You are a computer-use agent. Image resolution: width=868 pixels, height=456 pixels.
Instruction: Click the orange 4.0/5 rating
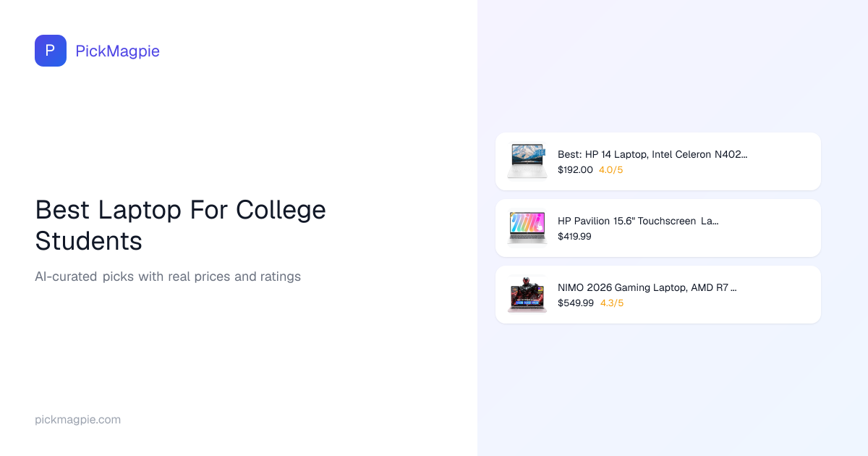[x=611, y=170]
